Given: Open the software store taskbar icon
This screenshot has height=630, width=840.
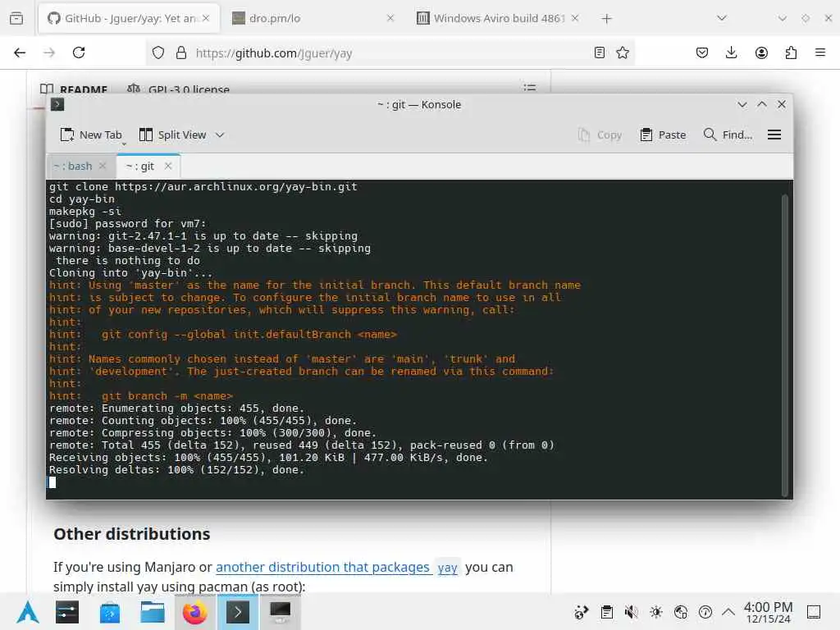Looking at the screenshot, I should coord(110,612).
